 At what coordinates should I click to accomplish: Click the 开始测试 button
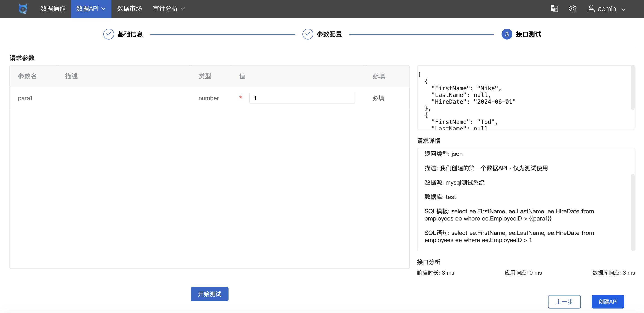(209, 294)
